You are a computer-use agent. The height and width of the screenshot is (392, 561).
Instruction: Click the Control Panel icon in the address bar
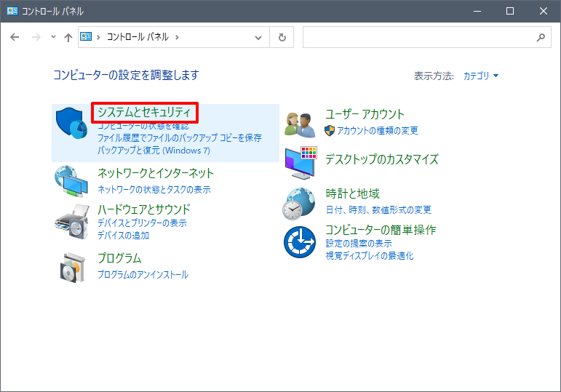coord(86,36)
